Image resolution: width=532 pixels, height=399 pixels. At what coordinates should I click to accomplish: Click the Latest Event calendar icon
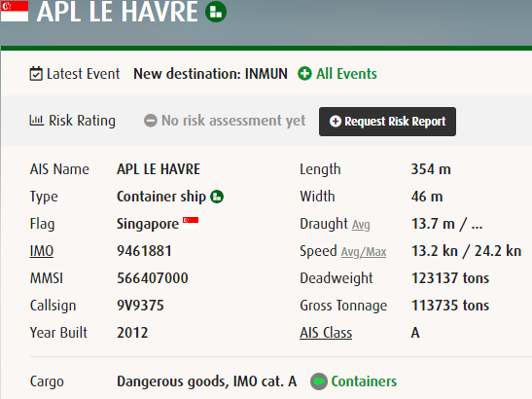pos(36,74)
